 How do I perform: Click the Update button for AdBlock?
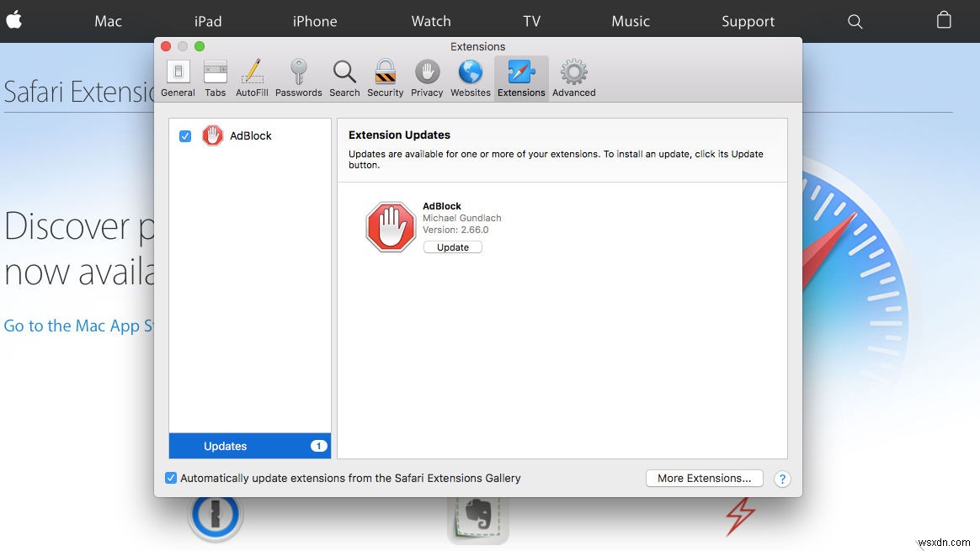coord(452,247)
